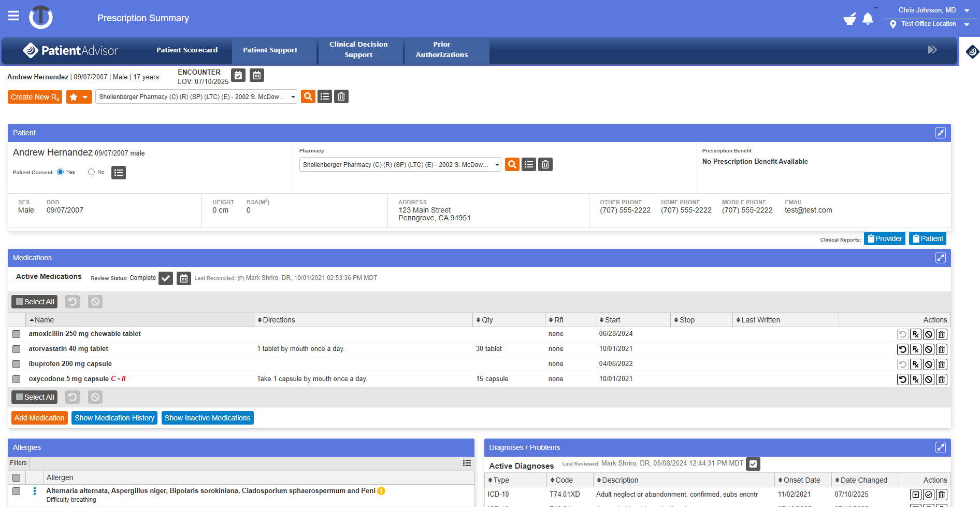Open the hamburger main menu
Screen dimensions: 980x507
[x=14, y=16]
